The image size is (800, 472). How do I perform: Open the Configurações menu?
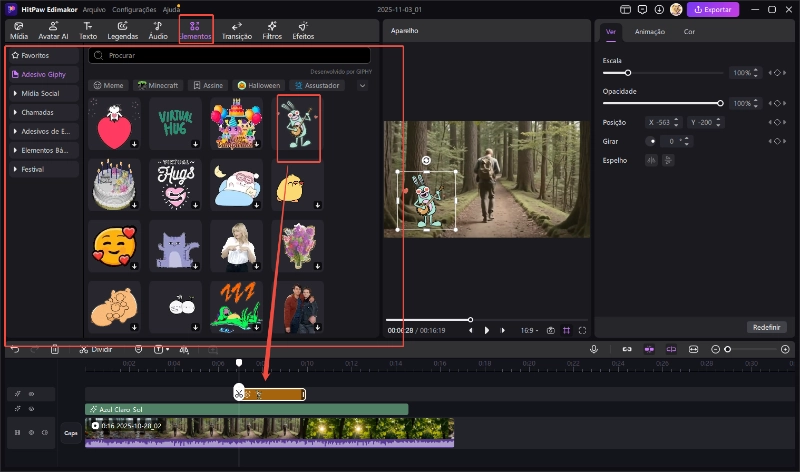pos(134,10)
